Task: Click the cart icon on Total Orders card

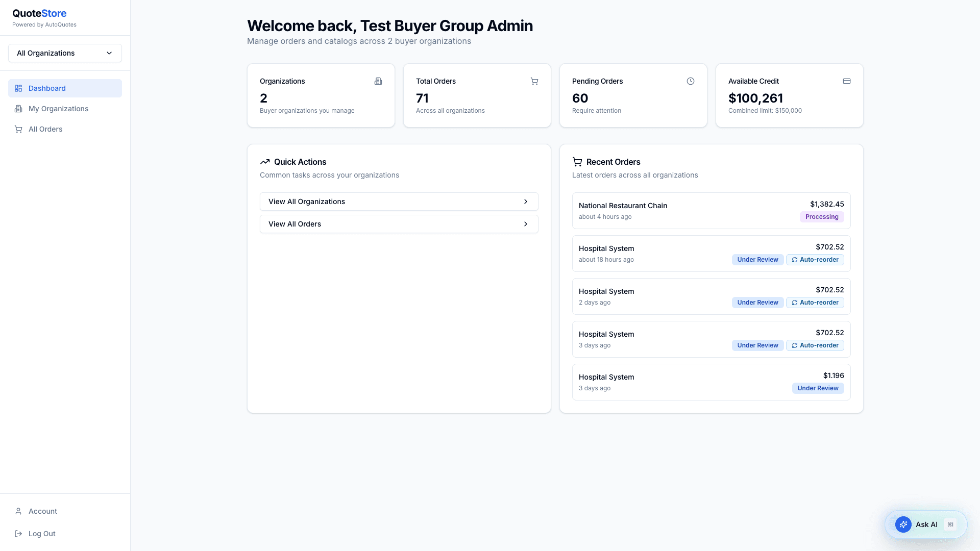Action: pyautogui.click(x=534, y=81)
